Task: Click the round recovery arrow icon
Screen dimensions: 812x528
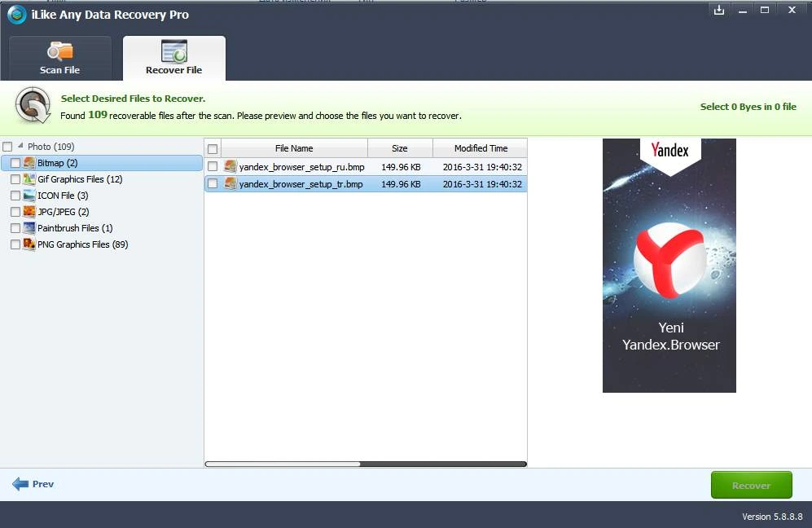Action: click(x=33, y=105)
